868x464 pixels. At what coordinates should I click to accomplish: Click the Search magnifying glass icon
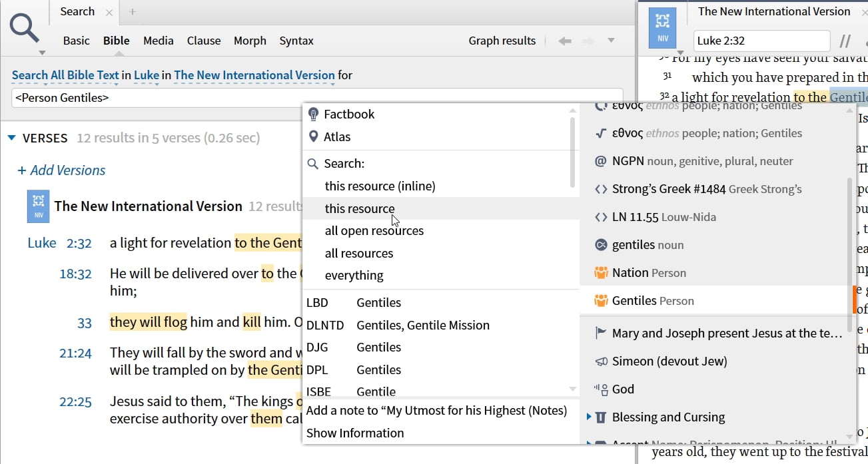[x=25, y=29]
